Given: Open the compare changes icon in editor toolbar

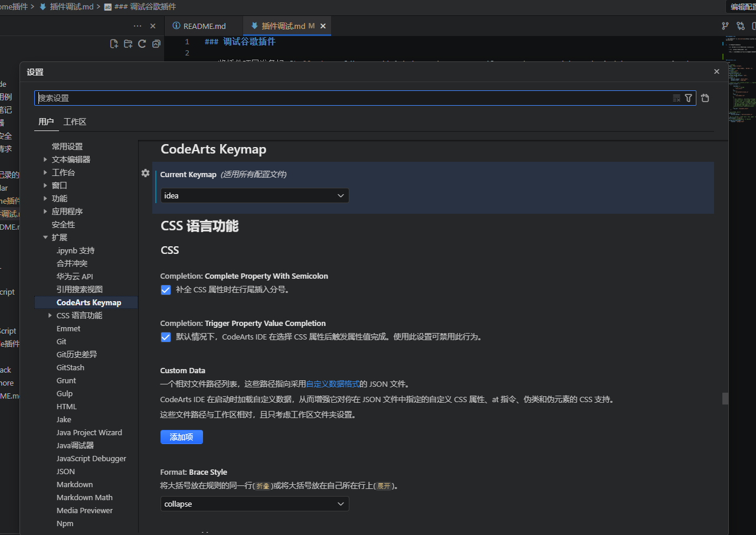Looking at the screenshot, I should click(741, 26).
